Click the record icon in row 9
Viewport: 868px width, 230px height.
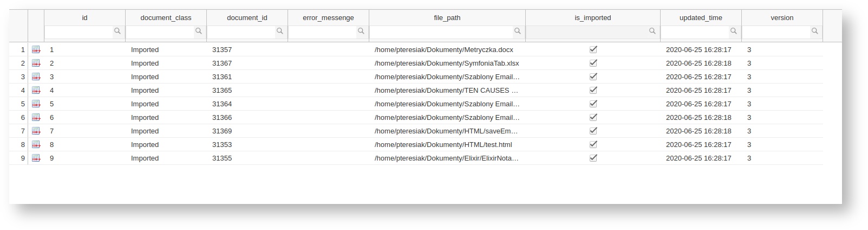36,158
